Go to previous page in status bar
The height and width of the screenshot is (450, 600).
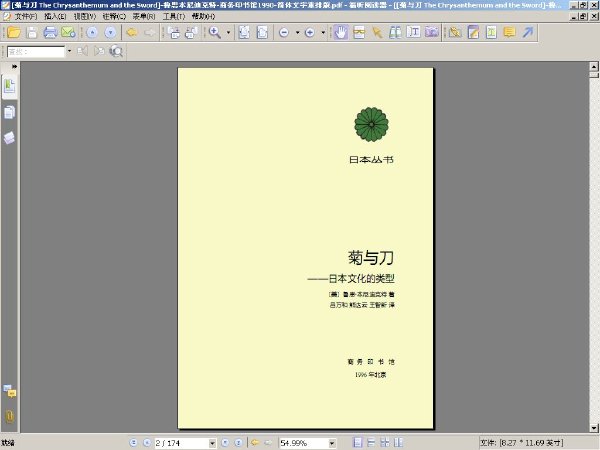[147, 443]
